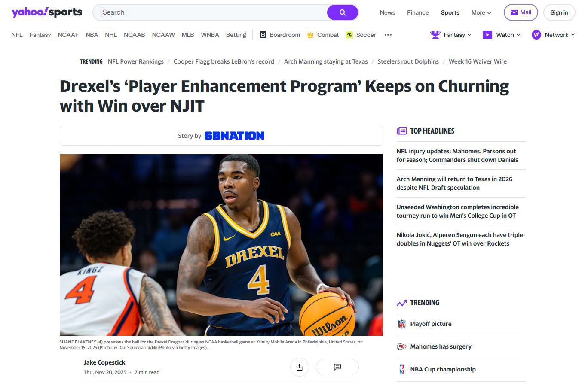Click the Sign in button

pos(559,12)
